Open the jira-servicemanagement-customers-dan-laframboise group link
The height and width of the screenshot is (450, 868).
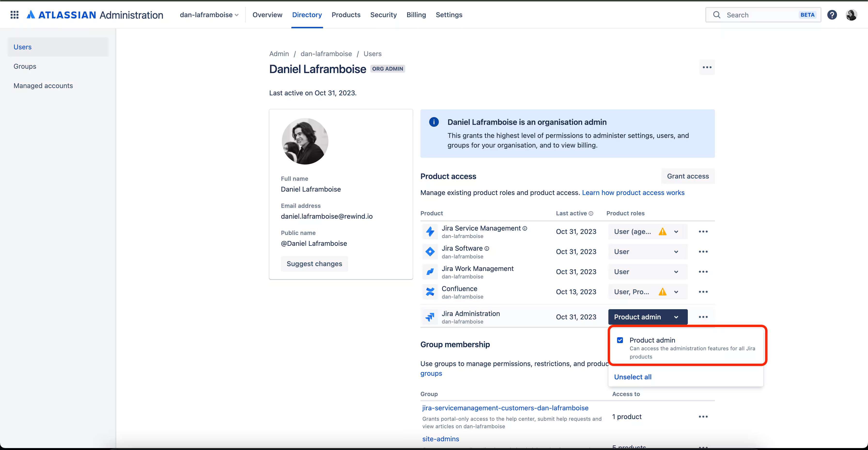pyautogui.click(x=505, y=408)
